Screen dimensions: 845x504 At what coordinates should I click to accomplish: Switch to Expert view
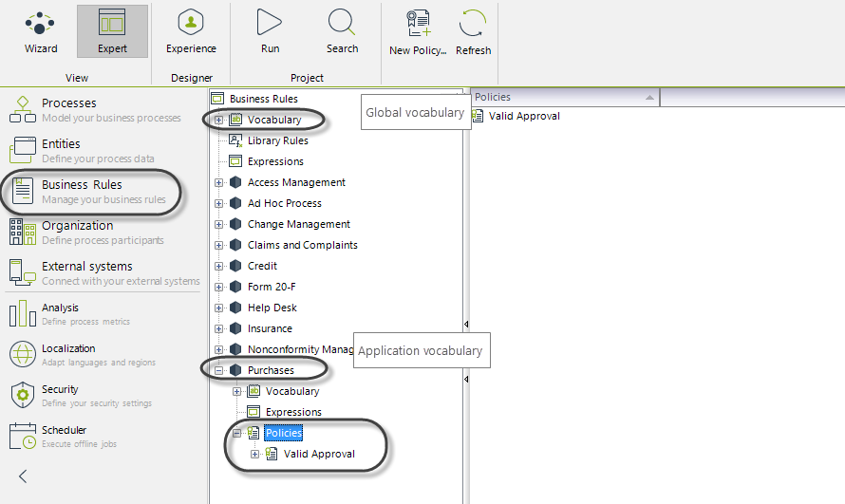[112, 31]
